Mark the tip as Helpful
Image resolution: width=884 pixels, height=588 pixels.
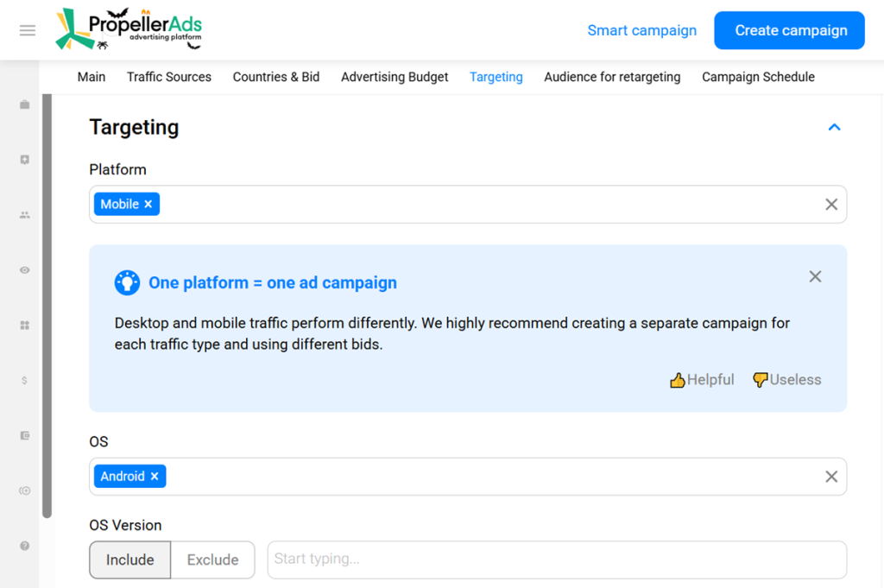tap(702, 380)
